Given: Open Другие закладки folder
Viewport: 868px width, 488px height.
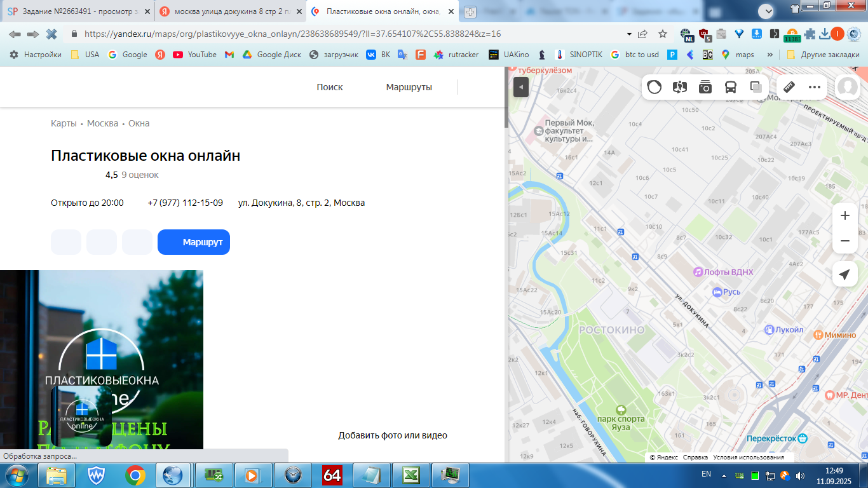Looking at the screenshot, I should click(x=824, y=55).
